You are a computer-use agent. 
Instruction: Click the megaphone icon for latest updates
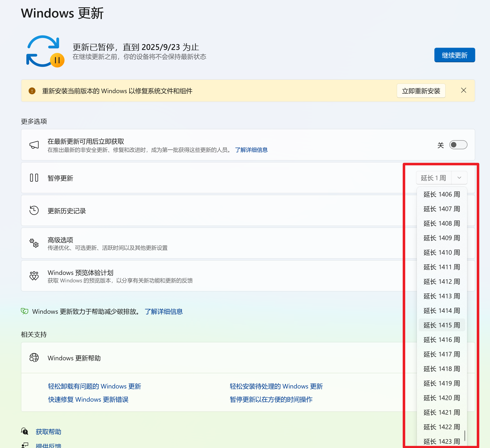point(34,145)
